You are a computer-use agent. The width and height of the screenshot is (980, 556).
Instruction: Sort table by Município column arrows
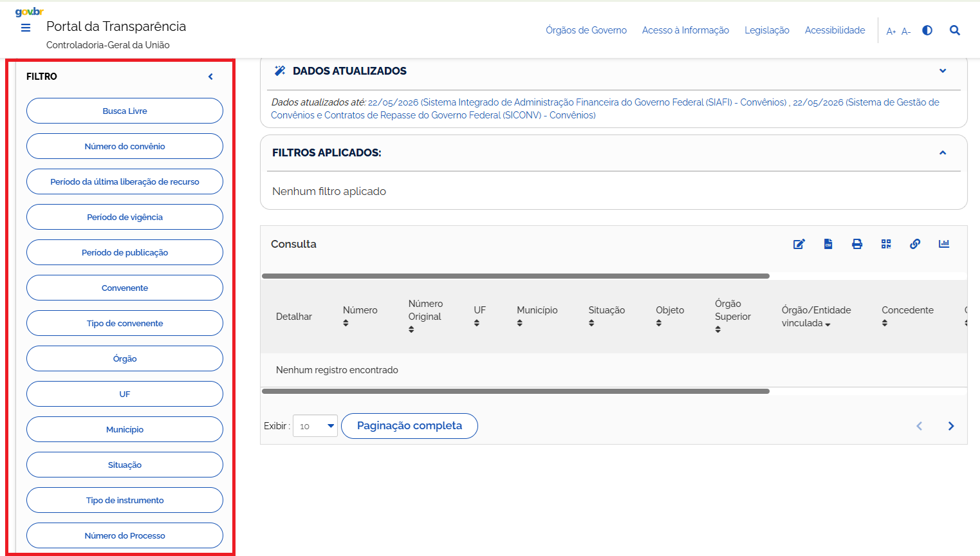(x=520, y=323)
